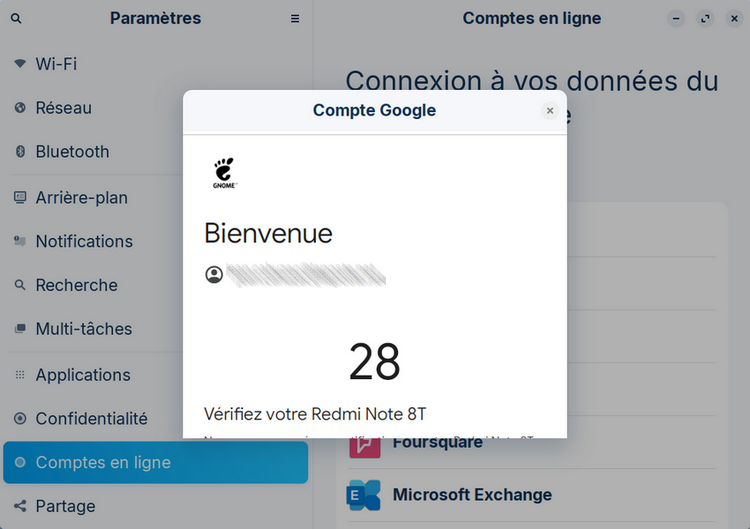
Task: Click the GNOME logo in dialog
Action: (225, 172)
